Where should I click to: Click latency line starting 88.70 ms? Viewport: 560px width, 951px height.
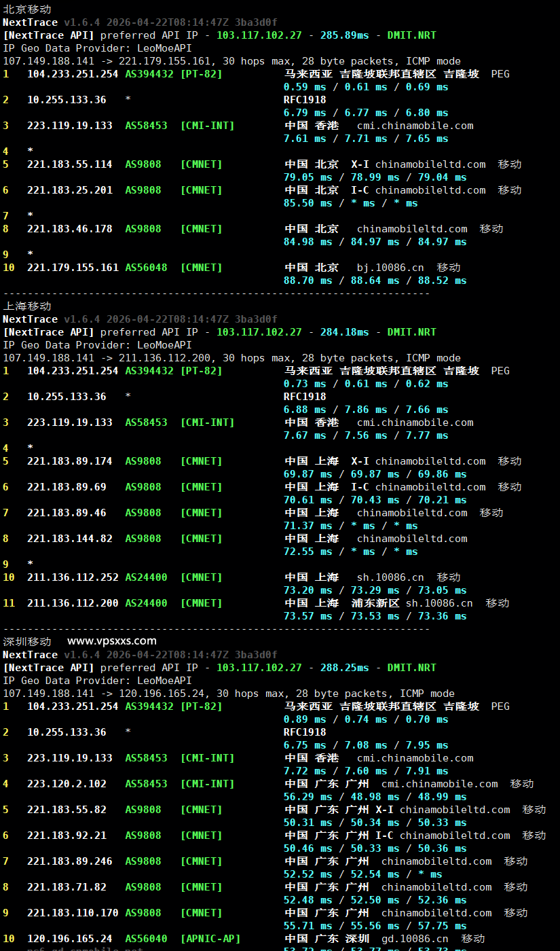click(x=375, y=281)
